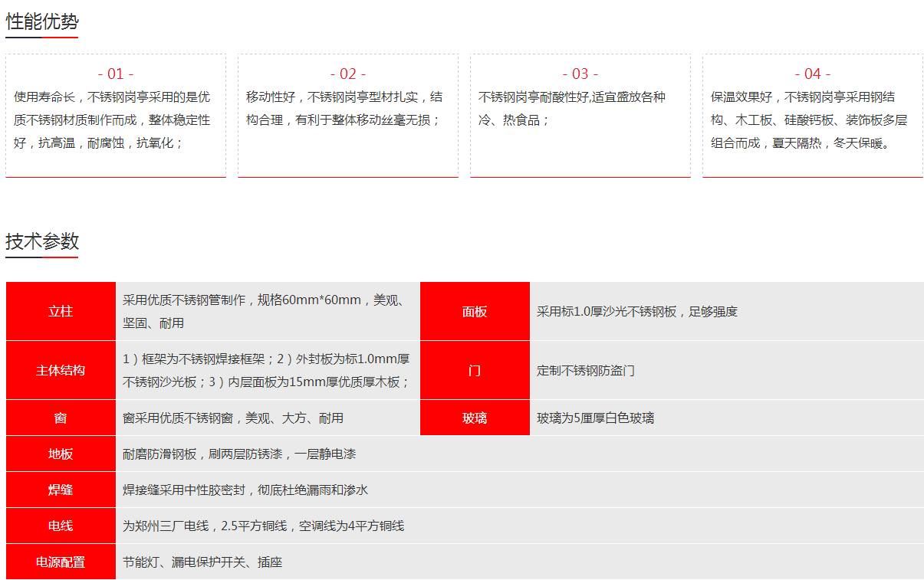Viewport: 924px width, 580px height.
Task: Click the 性能优势 section heading
Action: coord(42,22)
